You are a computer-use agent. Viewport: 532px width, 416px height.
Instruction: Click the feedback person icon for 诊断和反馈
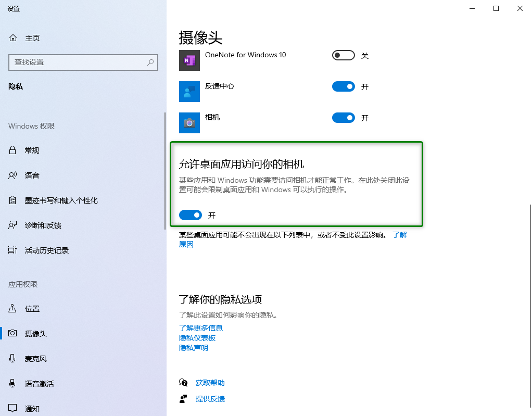click(x=12, y=225)
